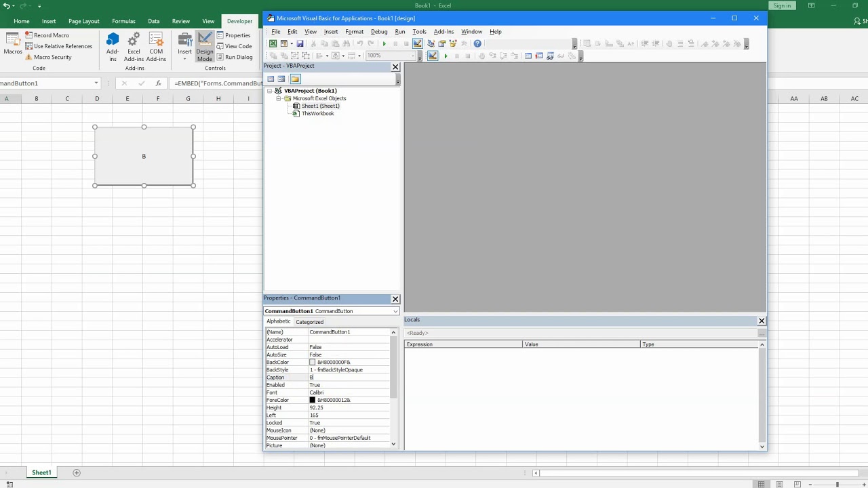Click the BackColor swatch in Properties
The image size is (868, 488).
(312, 363)
